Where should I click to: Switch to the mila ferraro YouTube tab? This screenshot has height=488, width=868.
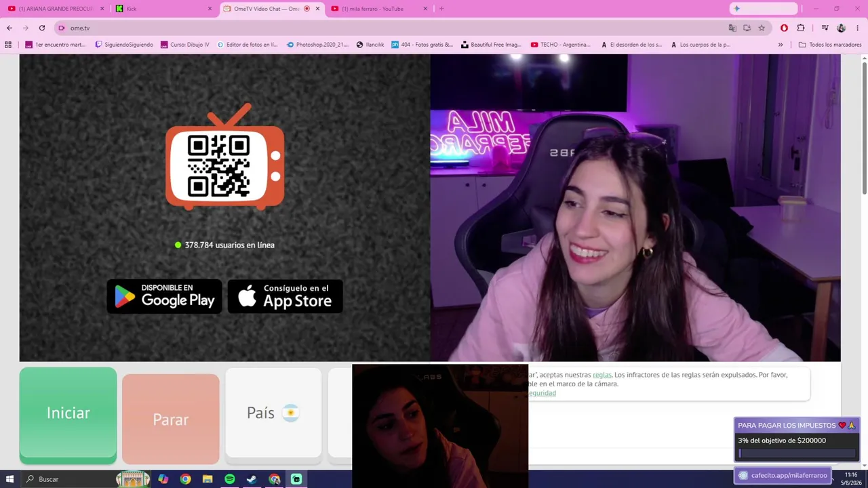point(372,9)
